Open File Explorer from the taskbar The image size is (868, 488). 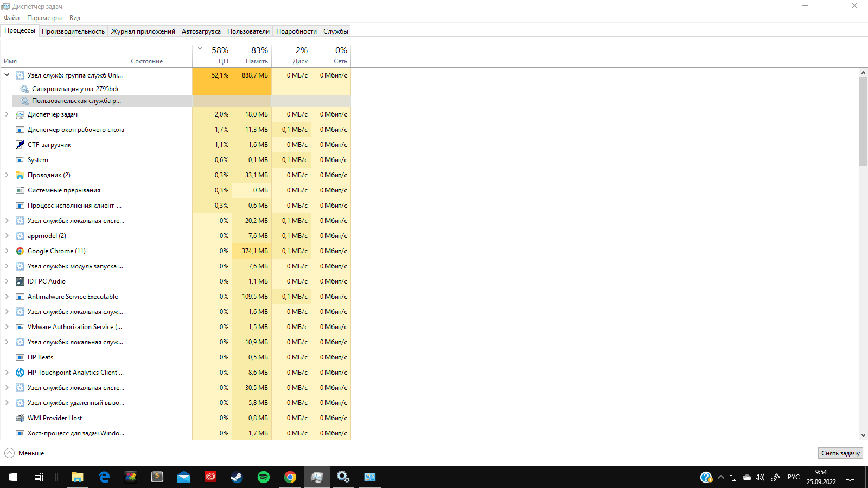tap(78, 477)
